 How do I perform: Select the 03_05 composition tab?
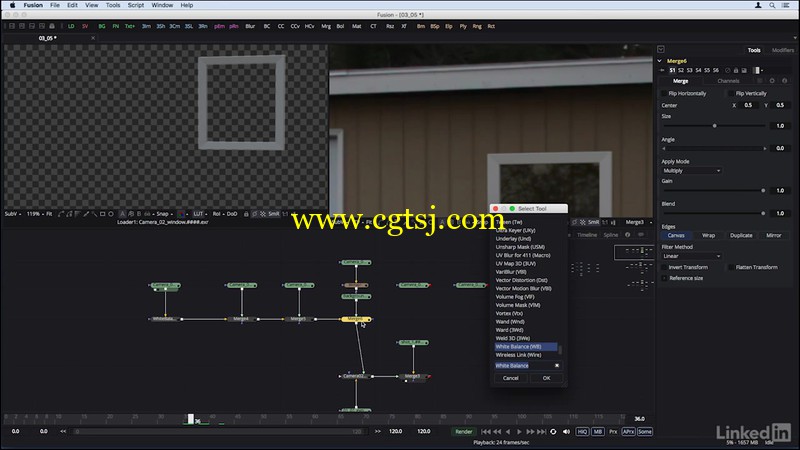pyautogui.click(x=47, y=38)
